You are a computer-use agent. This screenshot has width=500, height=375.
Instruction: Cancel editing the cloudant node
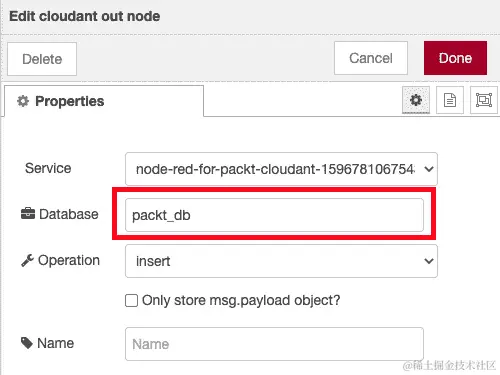point(371,58)
